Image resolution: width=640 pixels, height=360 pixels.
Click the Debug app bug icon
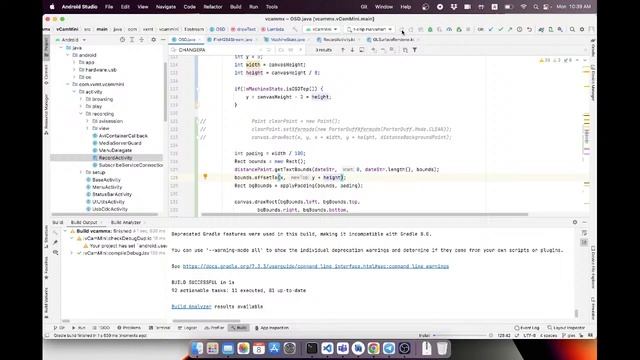click(430, 29)
